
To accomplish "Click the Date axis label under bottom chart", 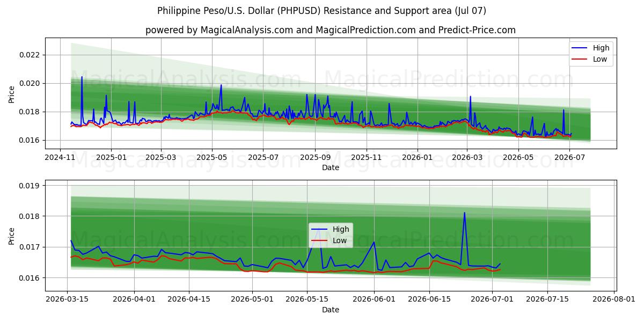I will pos(331,310).
